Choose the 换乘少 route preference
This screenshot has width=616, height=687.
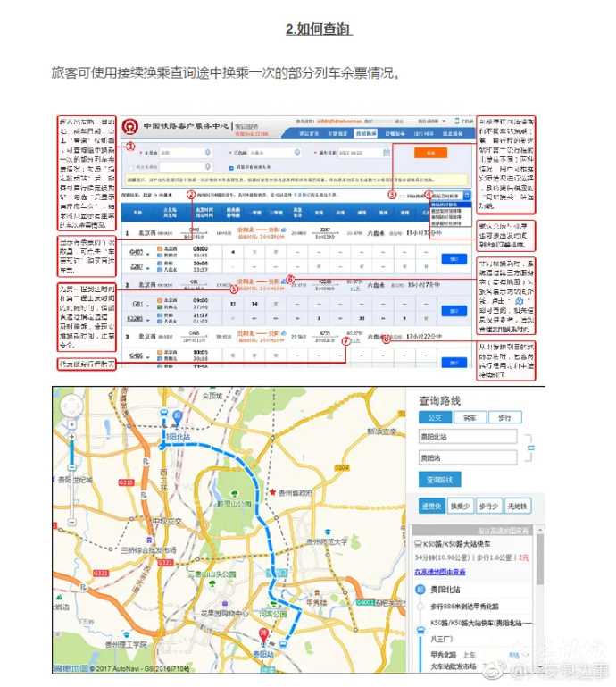click(x=460, y=507)
